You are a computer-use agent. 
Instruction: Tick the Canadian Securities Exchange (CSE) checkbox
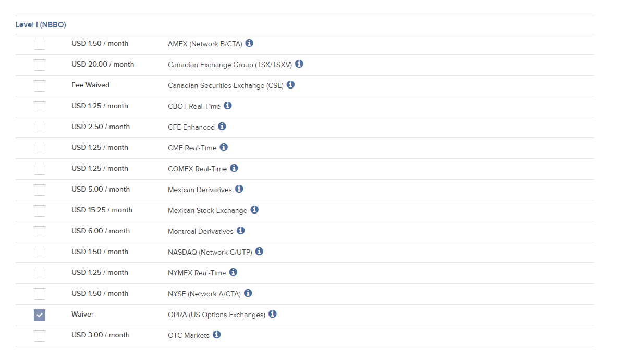39,86
